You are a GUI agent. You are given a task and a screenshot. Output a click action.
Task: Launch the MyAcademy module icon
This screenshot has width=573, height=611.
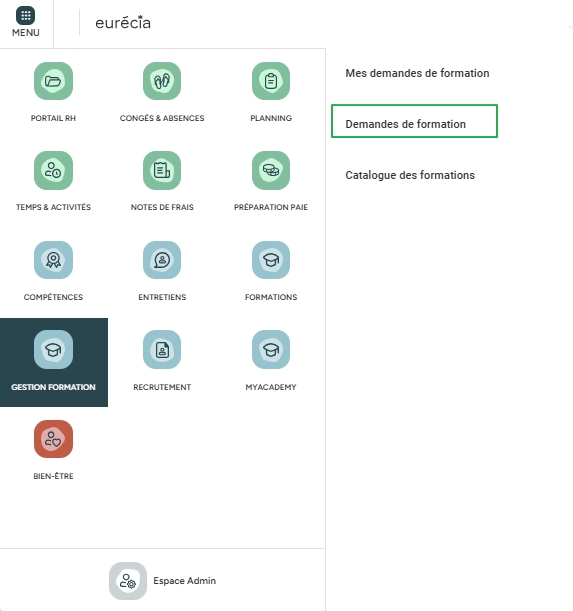click(271, 350)
